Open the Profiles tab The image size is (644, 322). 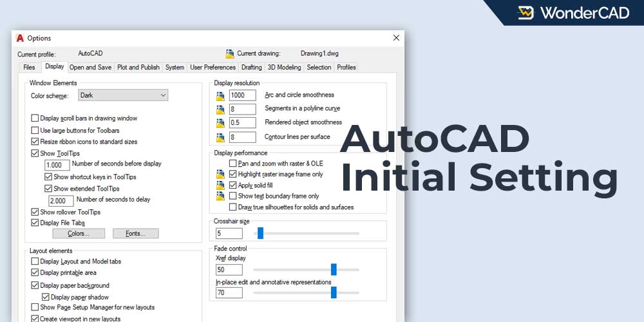click(x=346, y=68)
